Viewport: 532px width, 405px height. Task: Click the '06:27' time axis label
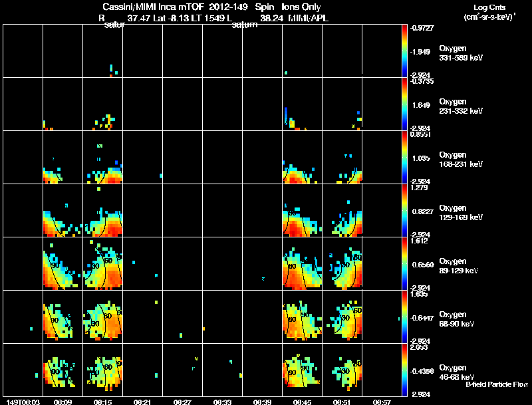[x=182, y=402]
